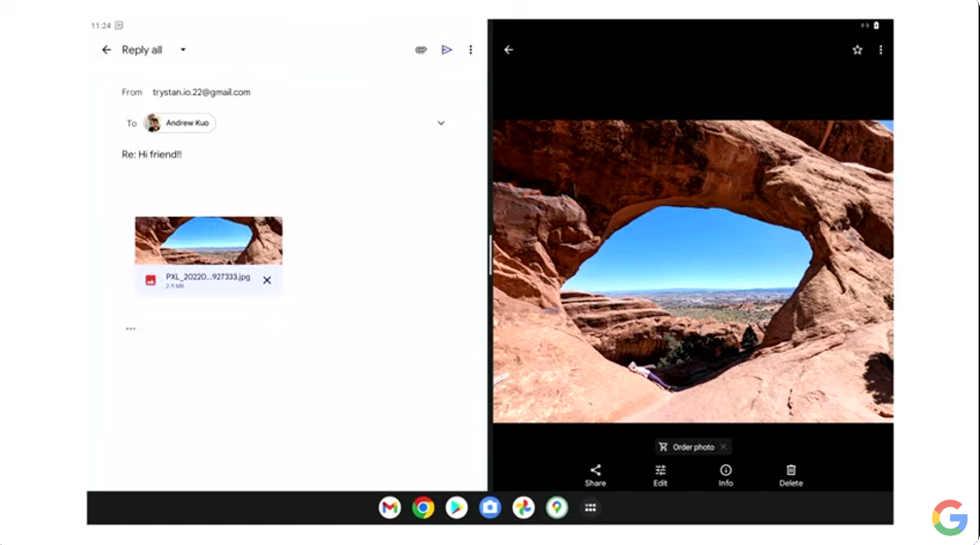Click the attach file paperclip icon
The height and width of the screenshot is (545, 980).
(x=421, y=50)
